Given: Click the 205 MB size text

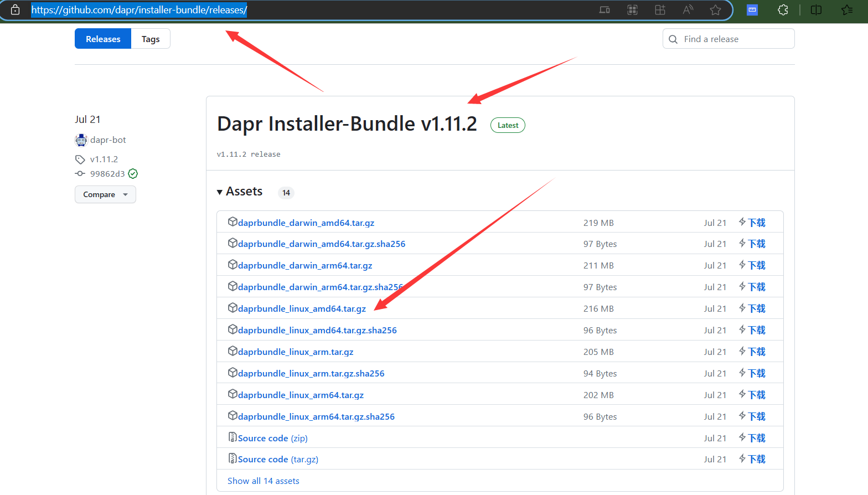Looking at the screenshot, I should pos(598,352).
